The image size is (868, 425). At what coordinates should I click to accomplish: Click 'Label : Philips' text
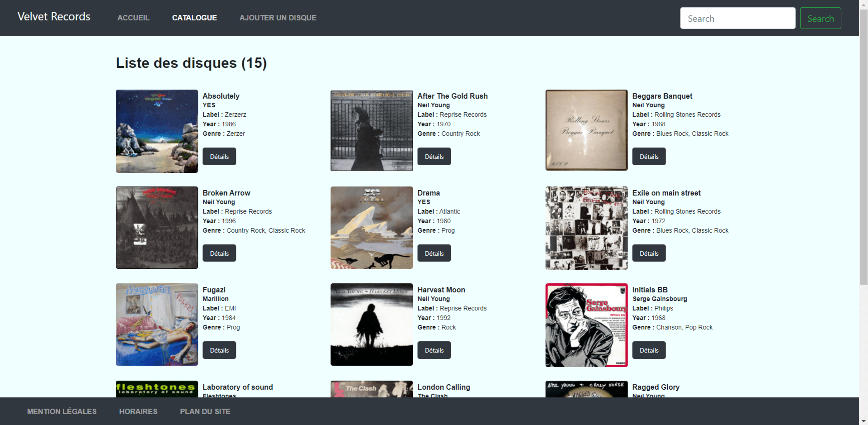click(x=653, y=308)
